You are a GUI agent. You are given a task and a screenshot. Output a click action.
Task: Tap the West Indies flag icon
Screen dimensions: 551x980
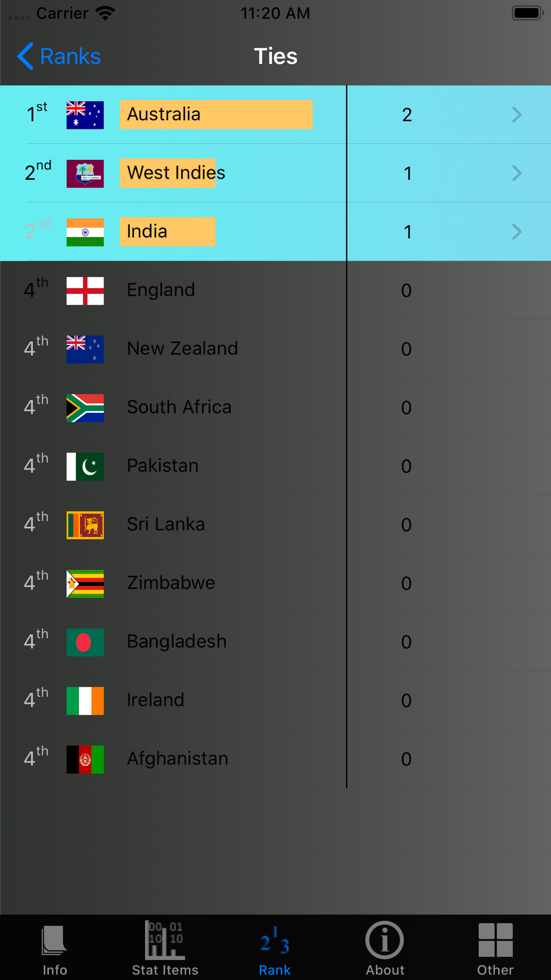point(85,174)
